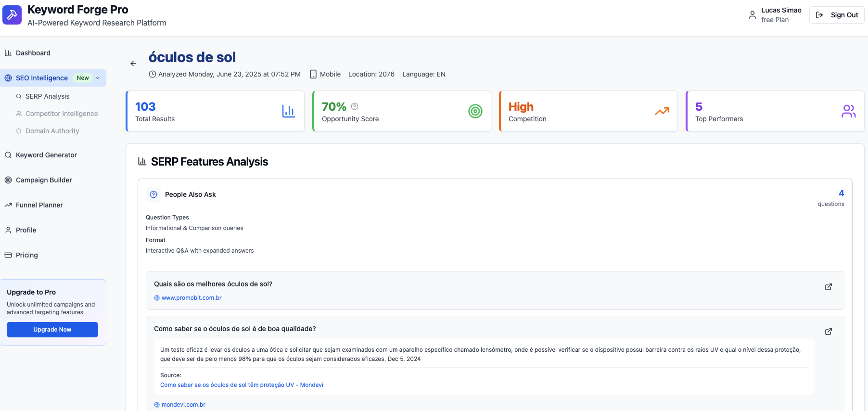The width and height of the screenshot is (868, 411).
Task: Click 'Como saber se o óculos de sol é de boa qualidade?'
Action: coord(235,329)
